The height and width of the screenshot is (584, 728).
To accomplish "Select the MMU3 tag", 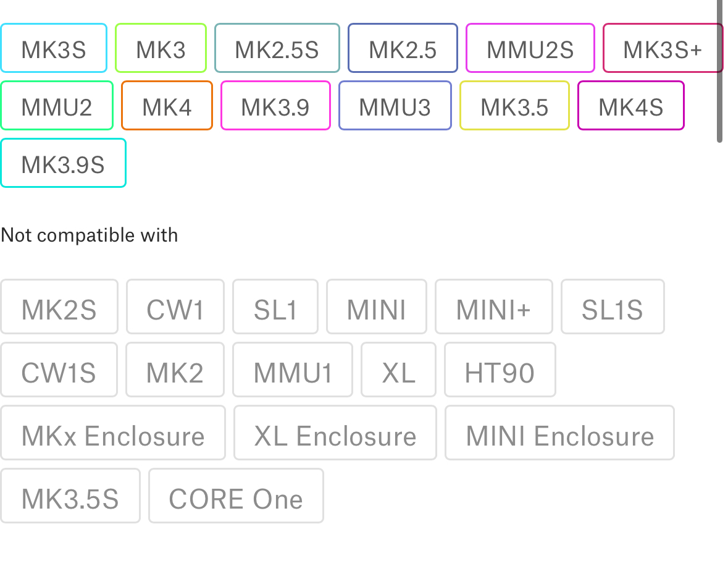I will click(395, 106).
